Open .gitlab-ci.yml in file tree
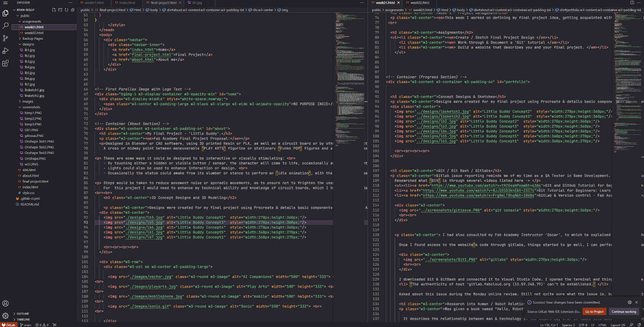 pos(30,199)
